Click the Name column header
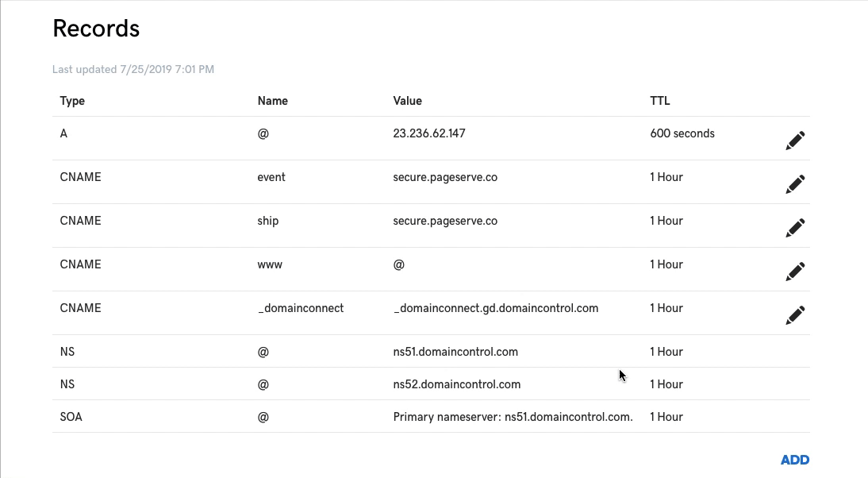 [x=272, y=101]
